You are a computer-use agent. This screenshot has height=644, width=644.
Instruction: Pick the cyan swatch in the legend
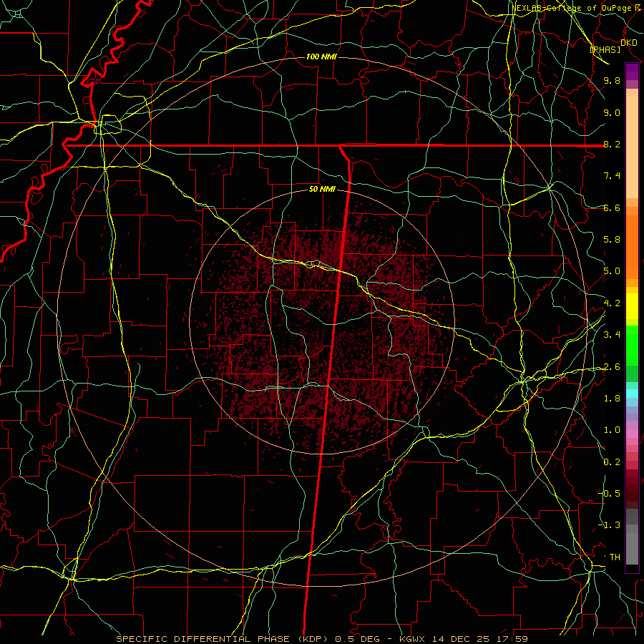pyautogui.click(x=632, y=393)
